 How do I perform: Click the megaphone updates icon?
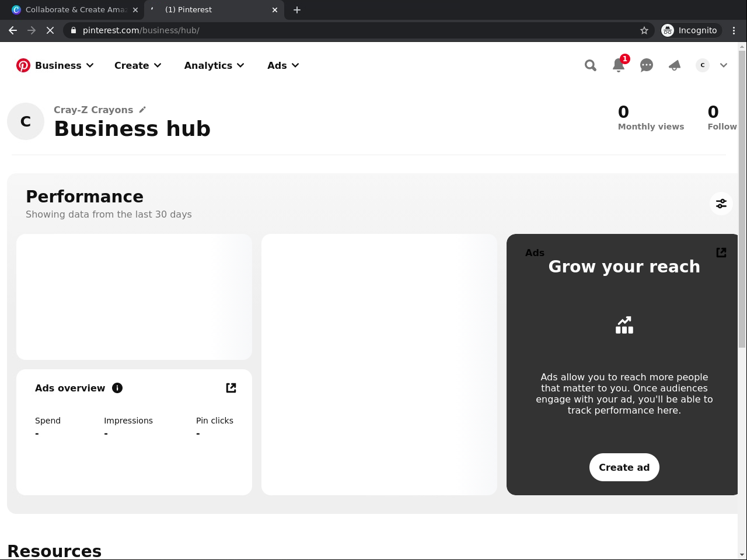coord(675,65)
